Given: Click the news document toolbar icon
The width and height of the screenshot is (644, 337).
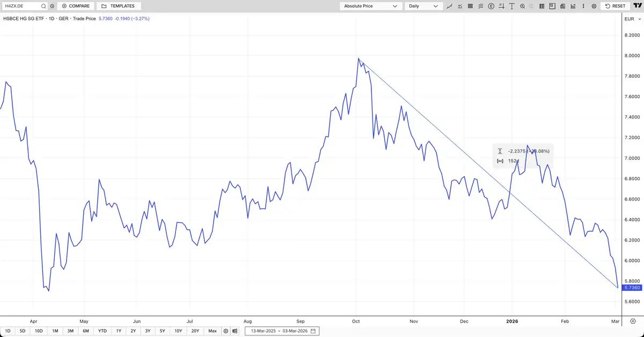Looking at the screenshot, I should [562, 6].
